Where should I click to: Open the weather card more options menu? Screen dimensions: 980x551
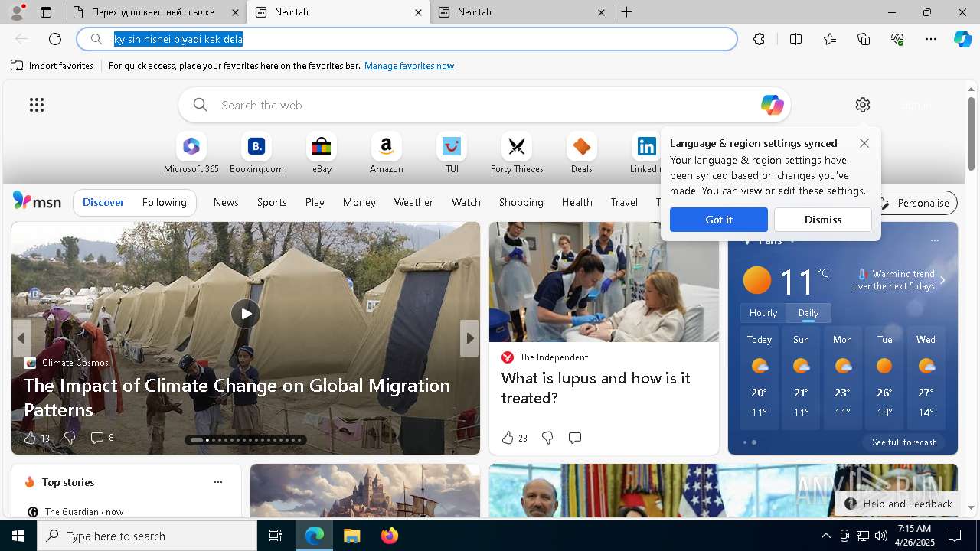934,240
